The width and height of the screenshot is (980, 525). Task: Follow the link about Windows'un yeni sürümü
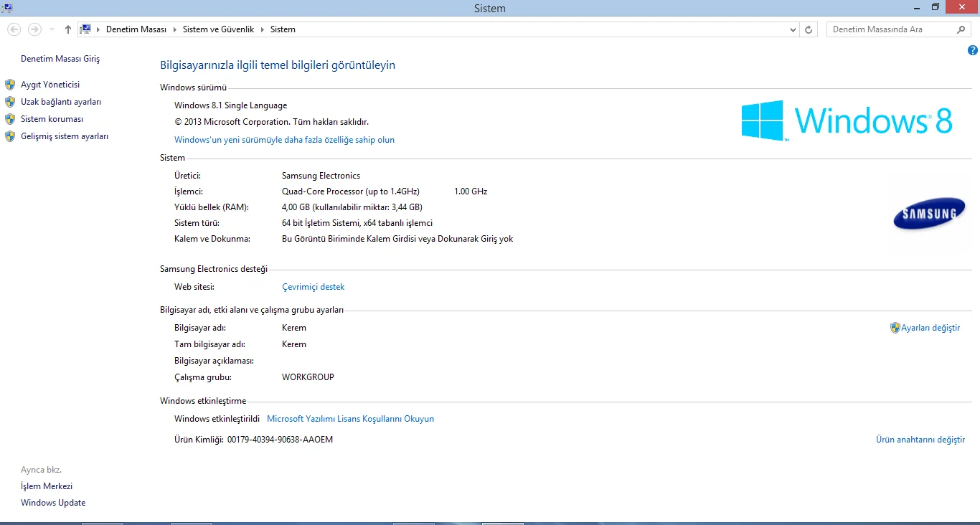(x=284, y=140)
